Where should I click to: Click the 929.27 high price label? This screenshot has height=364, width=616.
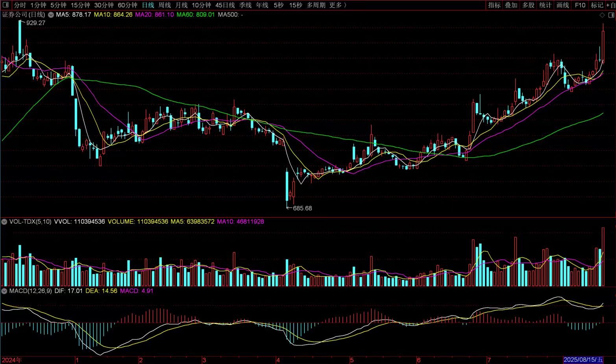(x=36, y=23)
